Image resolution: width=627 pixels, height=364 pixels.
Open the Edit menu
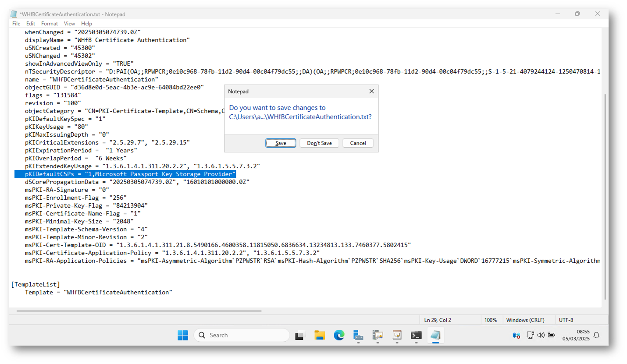point(31,24)
